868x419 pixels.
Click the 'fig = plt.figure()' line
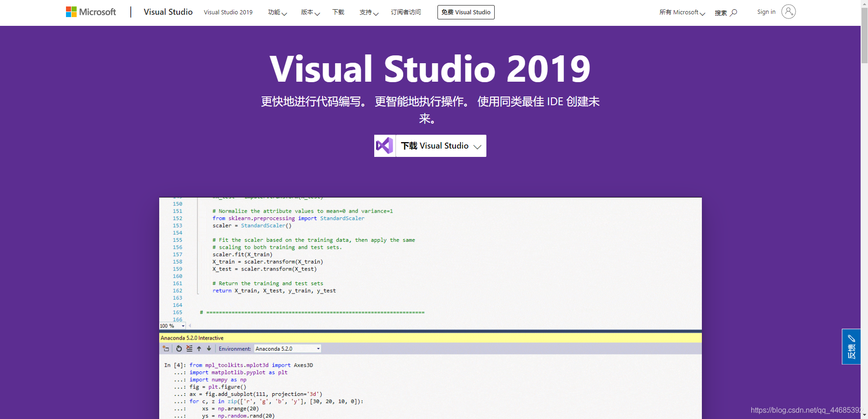(x=218, y=387)
